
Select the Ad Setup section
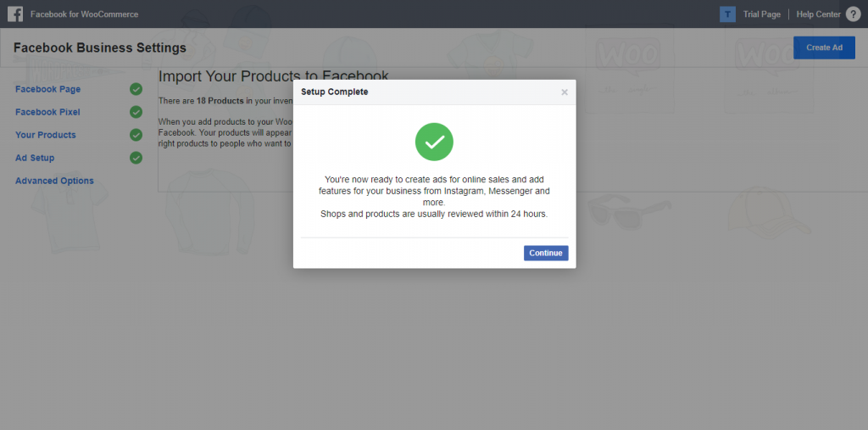click(35, 158)
